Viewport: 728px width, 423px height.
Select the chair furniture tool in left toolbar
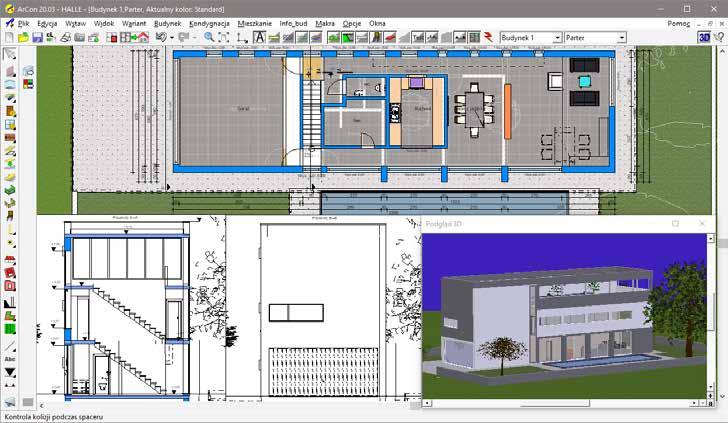pyautogui.click(x=10, y=216)
